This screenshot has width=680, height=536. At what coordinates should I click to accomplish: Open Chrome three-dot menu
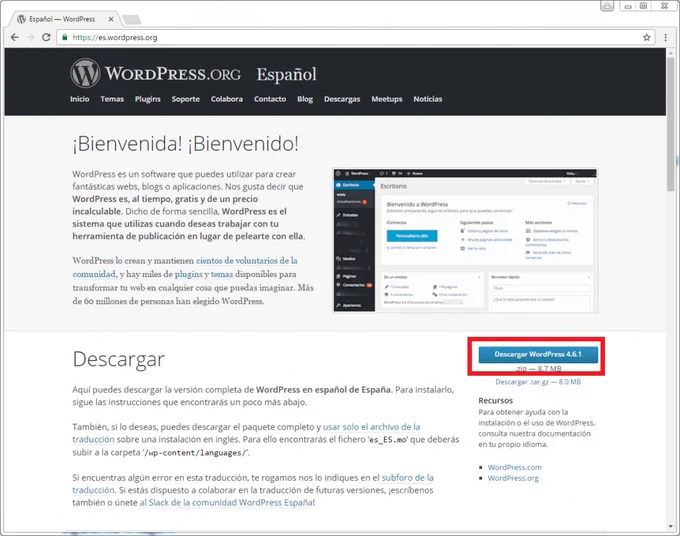click(665, 37)
